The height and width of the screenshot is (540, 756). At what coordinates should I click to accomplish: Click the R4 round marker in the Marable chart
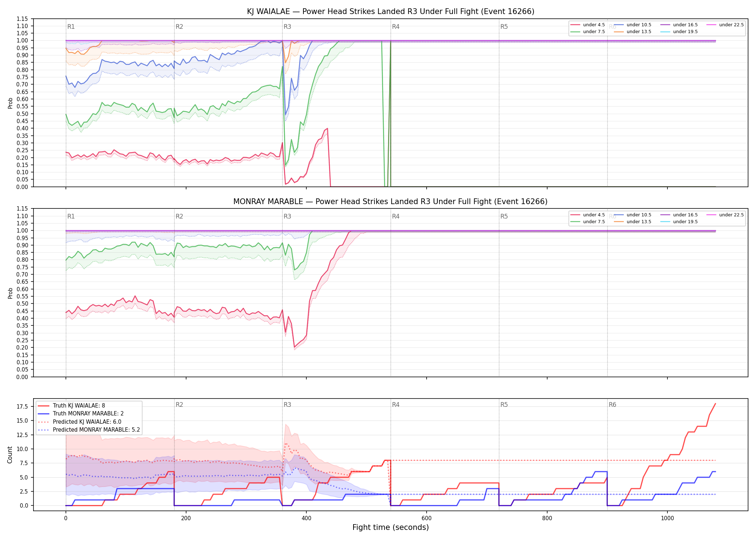[396, 216]
